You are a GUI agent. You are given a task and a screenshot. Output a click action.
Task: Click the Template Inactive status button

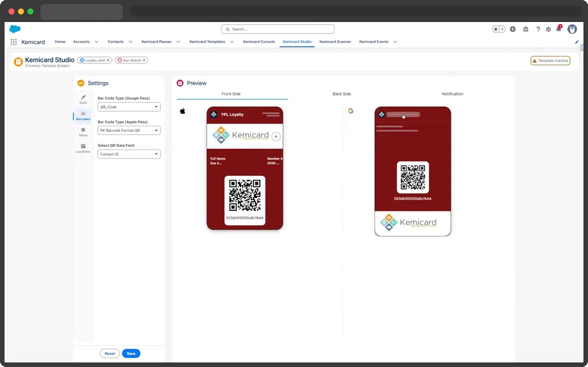(550, 61)
